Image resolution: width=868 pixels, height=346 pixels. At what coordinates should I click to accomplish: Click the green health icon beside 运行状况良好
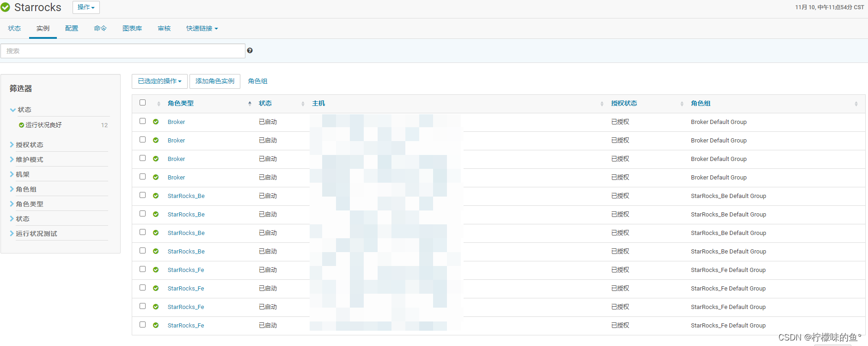tap(21, 125)
